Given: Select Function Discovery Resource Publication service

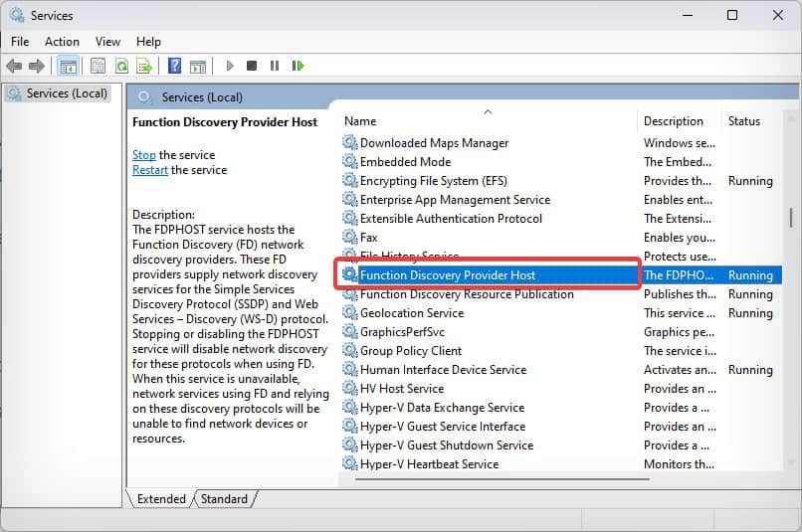Looking at the screenshot, I should coord(561,294).
